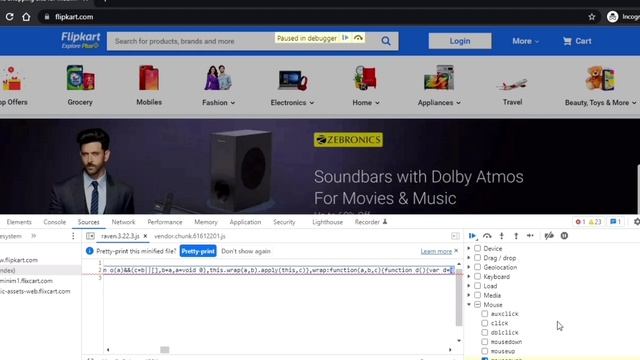Show more navigator tabs chevron

pyautogui.click(x=33, y=236)
